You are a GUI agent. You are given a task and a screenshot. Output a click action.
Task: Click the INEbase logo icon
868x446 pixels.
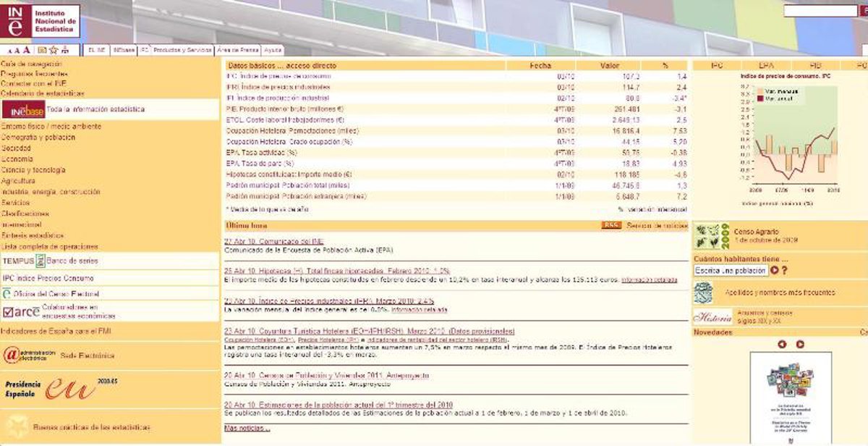pyautogui.click(x=23, y=109)
